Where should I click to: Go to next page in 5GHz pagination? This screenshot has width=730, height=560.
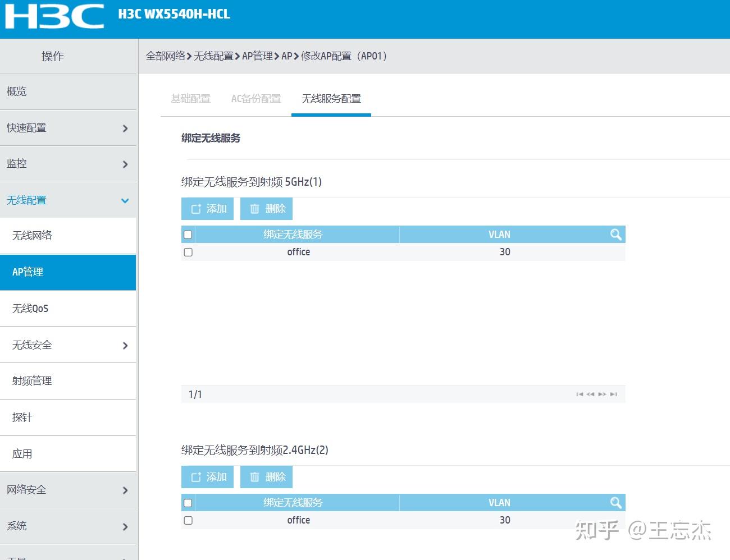click(x=602, y=394)
